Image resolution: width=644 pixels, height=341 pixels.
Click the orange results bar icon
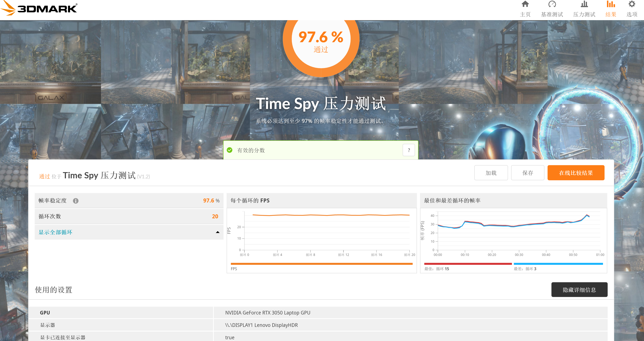(x=611, y=4)
